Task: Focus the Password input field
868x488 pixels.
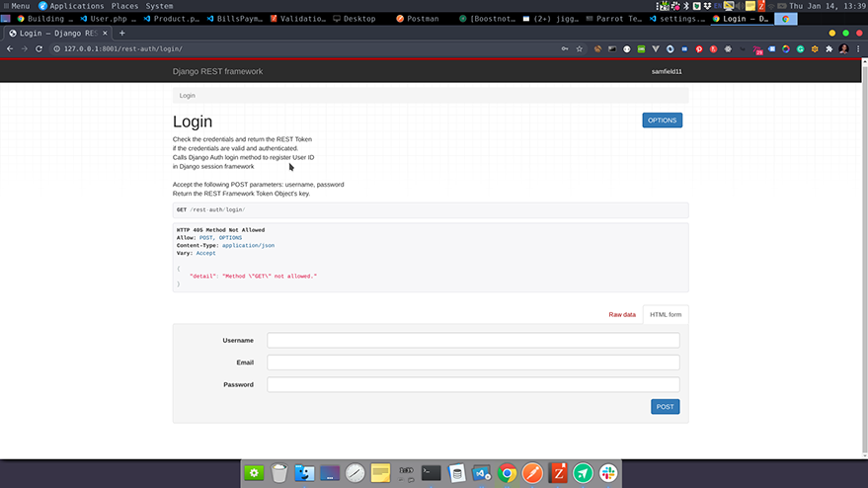Action: point(473,384)
